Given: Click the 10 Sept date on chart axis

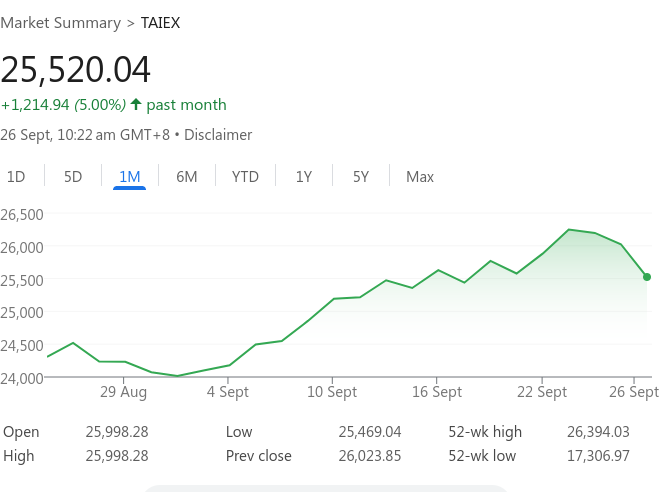Looking at the screenshot, I should tap(332, 392).
